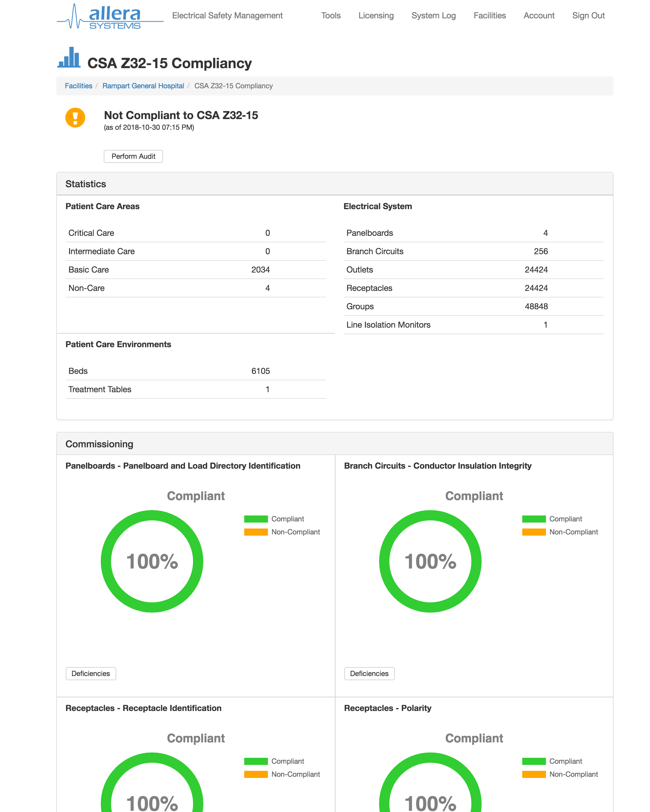Click green Compliant swatch in Receptacle Identification chart

point(256,761)
